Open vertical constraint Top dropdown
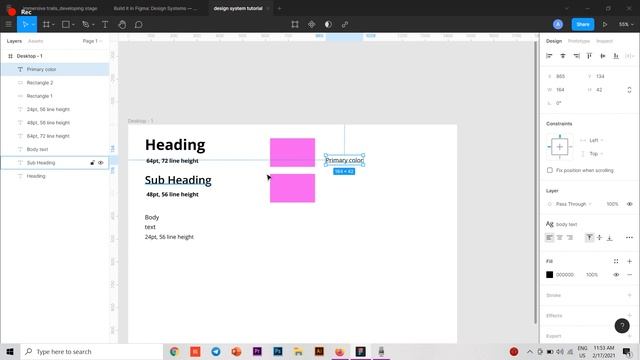 pos(596,154)
